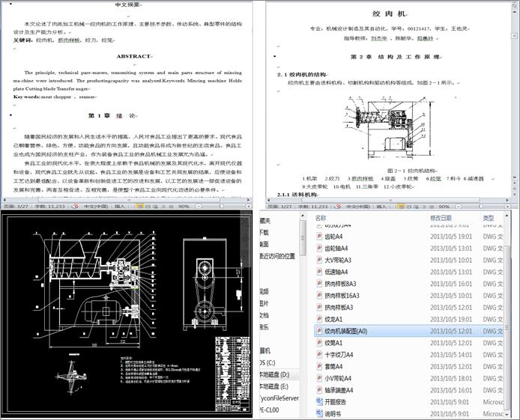Click date 2013/10/5 18:01 of 小V带轮A4
The image size is (520, 420).
[451, 378]
